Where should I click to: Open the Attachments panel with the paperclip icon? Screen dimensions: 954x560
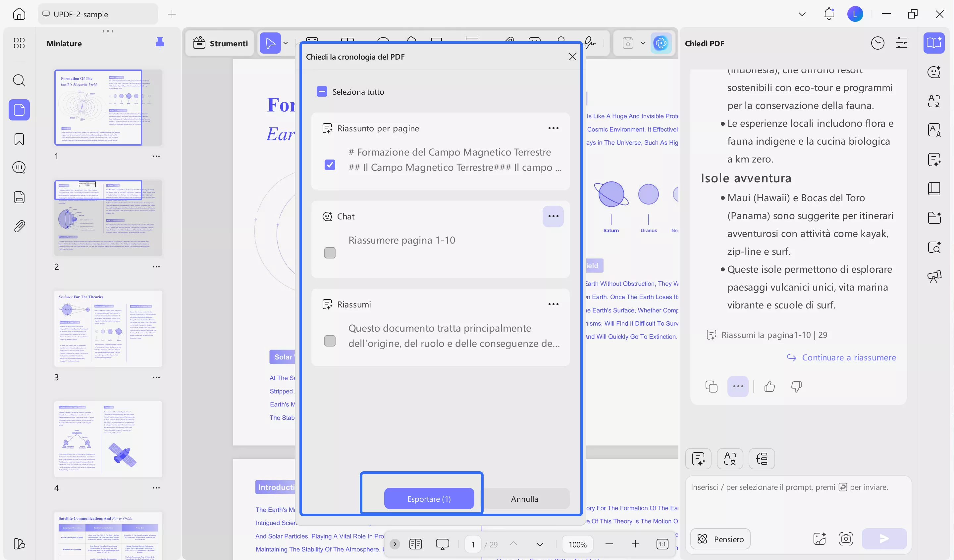[19, 225]
